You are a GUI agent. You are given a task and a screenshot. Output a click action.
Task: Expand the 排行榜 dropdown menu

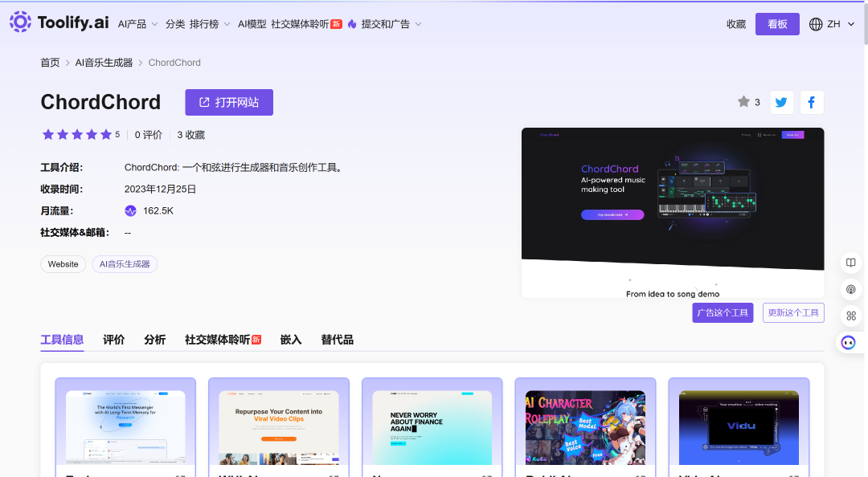[210, 24]
